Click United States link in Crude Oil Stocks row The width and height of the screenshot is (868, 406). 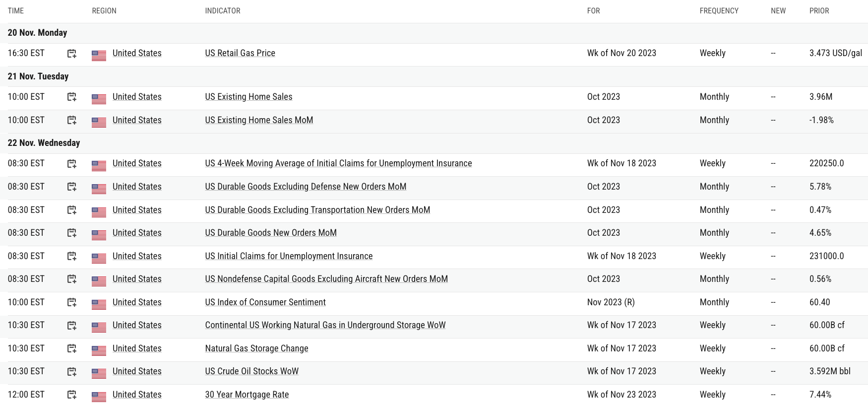137,371
